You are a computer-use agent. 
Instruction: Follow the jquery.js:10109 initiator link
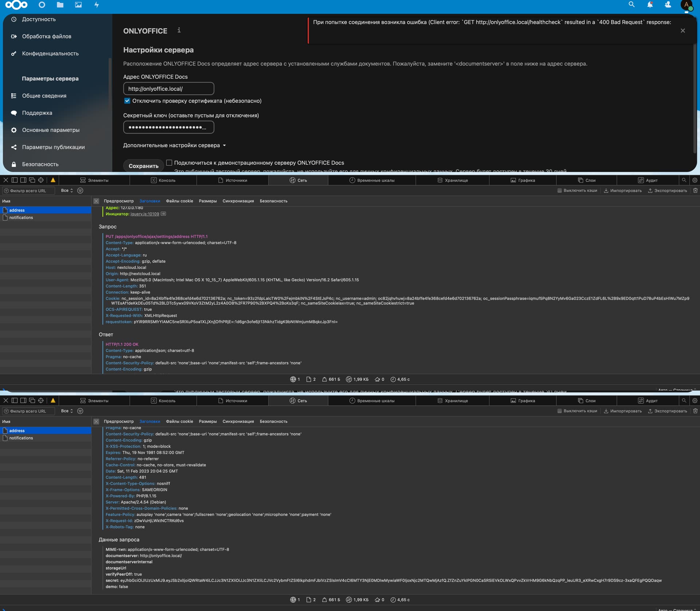coord(145,214)
